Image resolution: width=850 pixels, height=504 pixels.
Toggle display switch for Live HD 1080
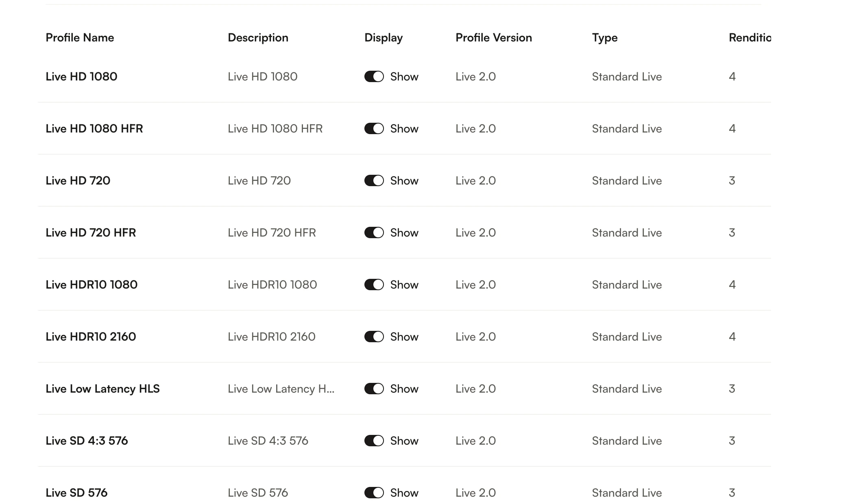[374, 76]
